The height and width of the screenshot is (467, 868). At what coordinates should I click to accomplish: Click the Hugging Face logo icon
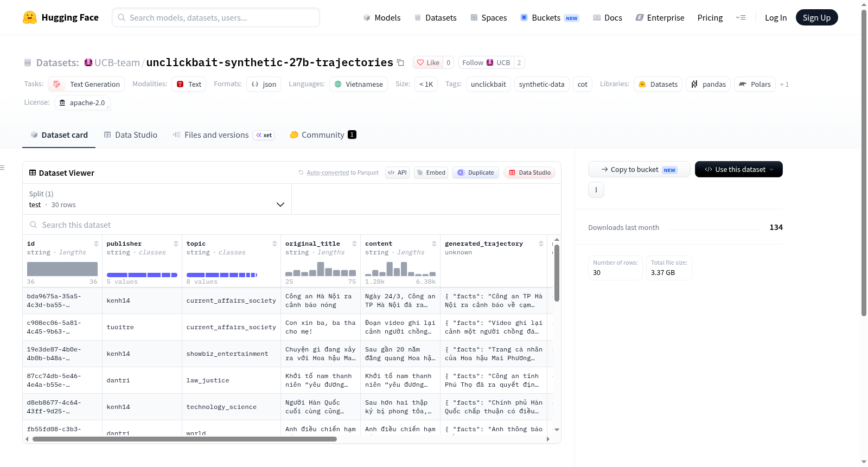point(30,17)
